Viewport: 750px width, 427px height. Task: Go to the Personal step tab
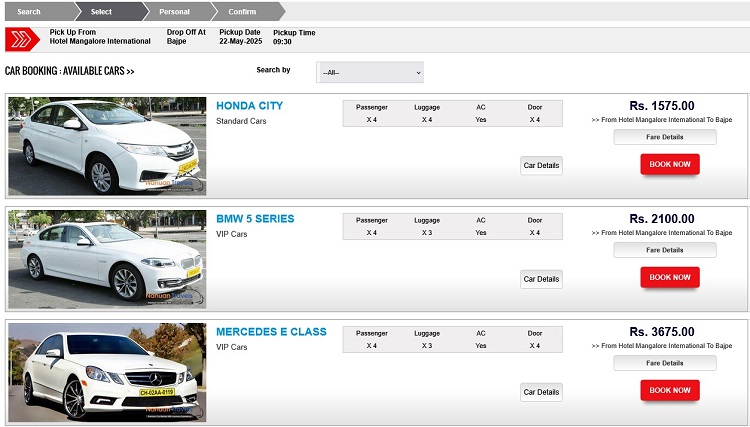pyautogui.click(x=178, y=11)
